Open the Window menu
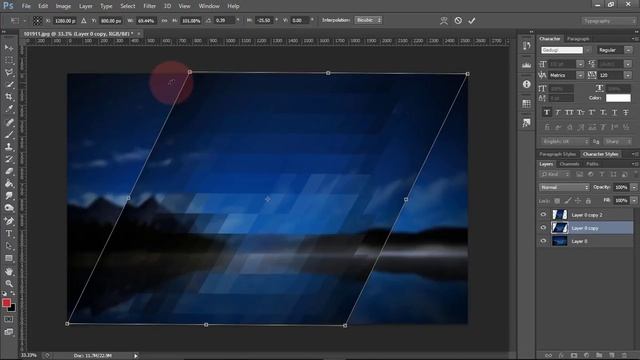640x360 pixels. [x=209, y=6]
